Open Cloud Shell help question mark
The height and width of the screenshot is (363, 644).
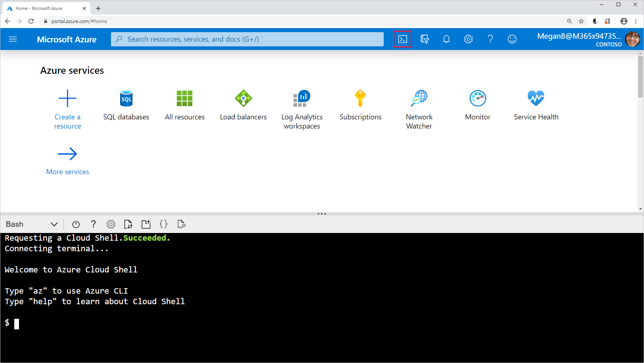tap(93, 224)
